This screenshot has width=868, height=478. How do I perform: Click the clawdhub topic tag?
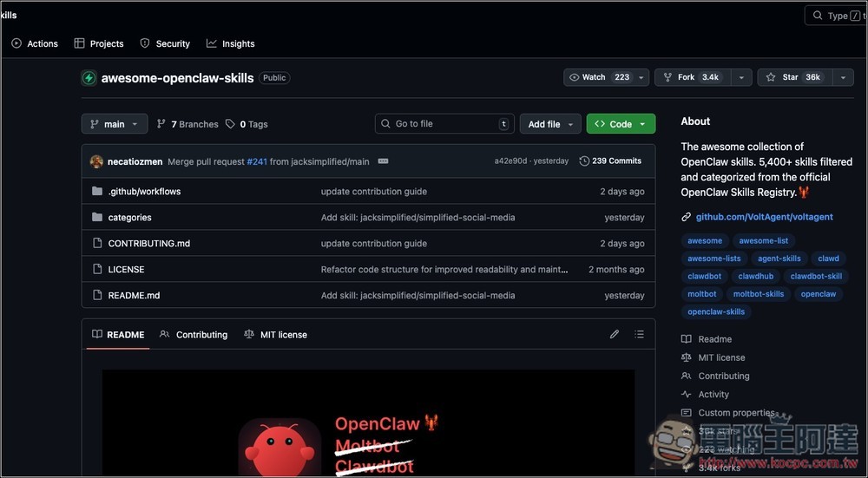click(x=756, y=276)
